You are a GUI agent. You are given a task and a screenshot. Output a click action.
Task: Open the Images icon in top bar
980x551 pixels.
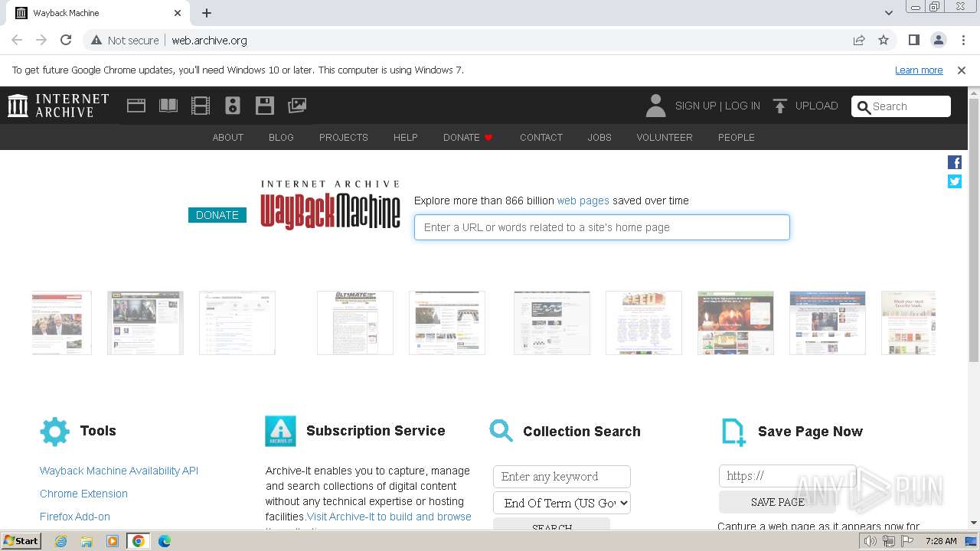click(x=297, y=106)
